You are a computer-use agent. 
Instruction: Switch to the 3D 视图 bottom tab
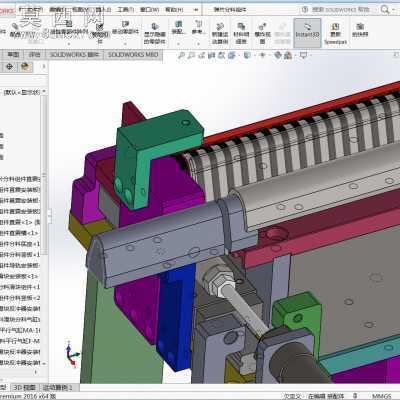[24, 387]
